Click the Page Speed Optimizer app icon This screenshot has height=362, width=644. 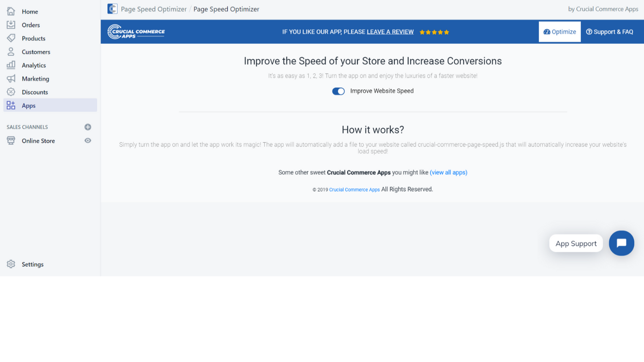click(113, 9)
